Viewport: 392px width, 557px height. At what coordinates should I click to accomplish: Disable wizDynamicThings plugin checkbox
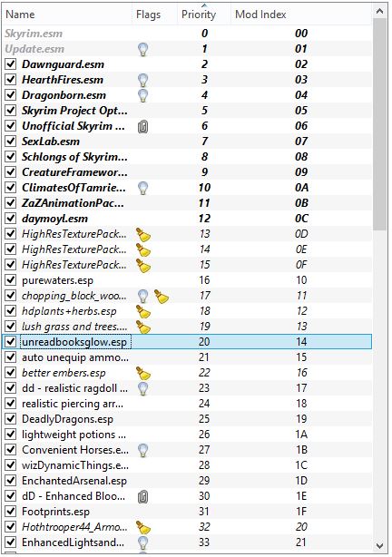click(x=11, y=465)
